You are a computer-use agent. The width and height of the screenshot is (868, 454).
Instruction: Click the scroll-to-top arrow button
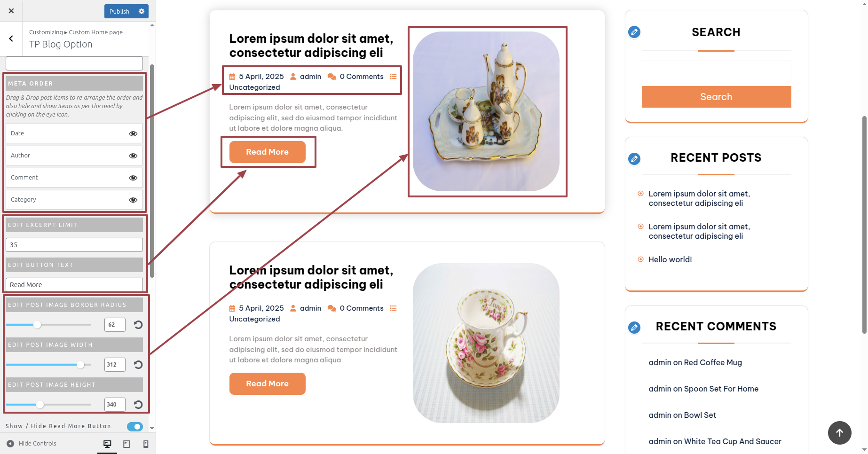840,432
